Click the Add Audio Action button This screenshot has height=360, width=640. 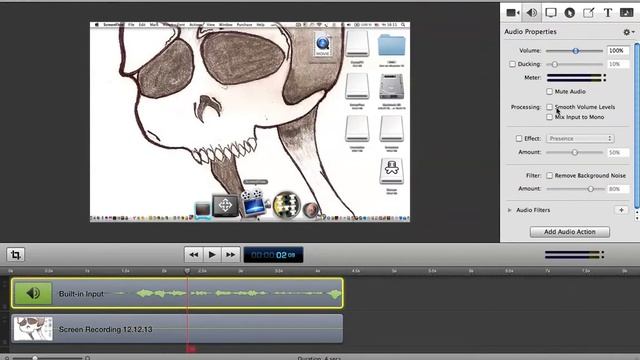[x=569, y=232]
